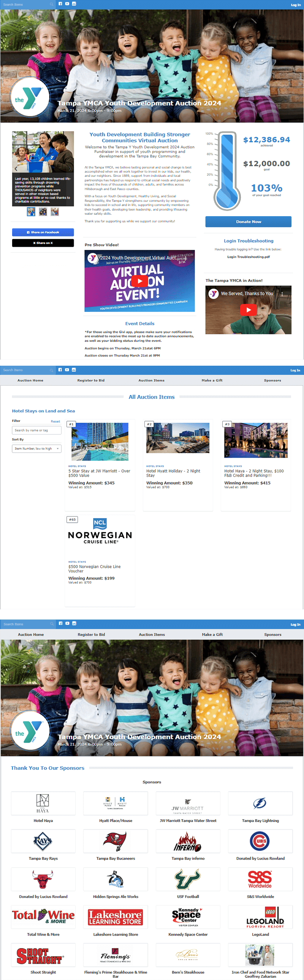Click the Donate Now button
304x980 pixels.
[249, 222]
